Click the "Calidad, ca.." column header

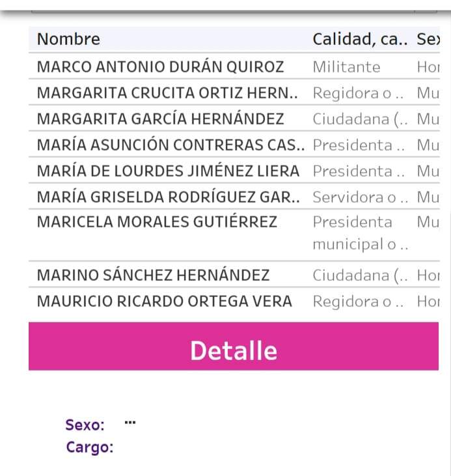pos(360,39)
